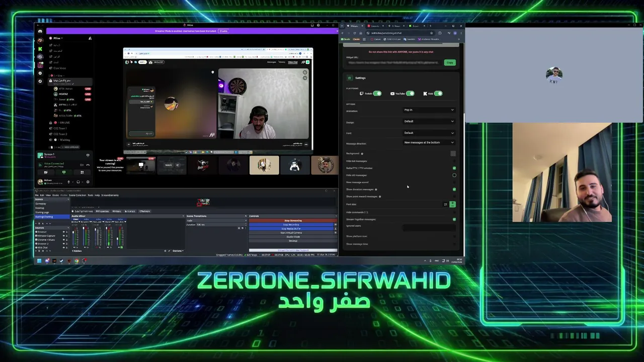Viewport: 644px width, 362px height.
Task: Check the Hide old messages checkbox
Action: click(454, 175)
